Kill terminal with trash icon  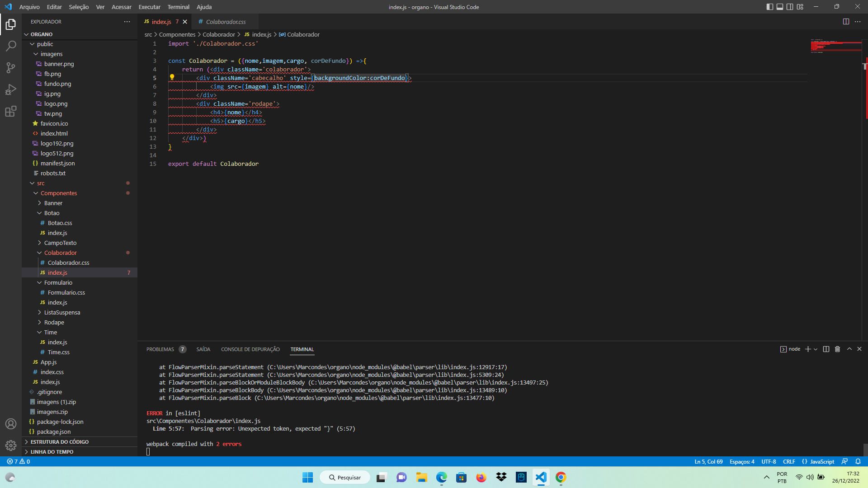click(837, 349)
